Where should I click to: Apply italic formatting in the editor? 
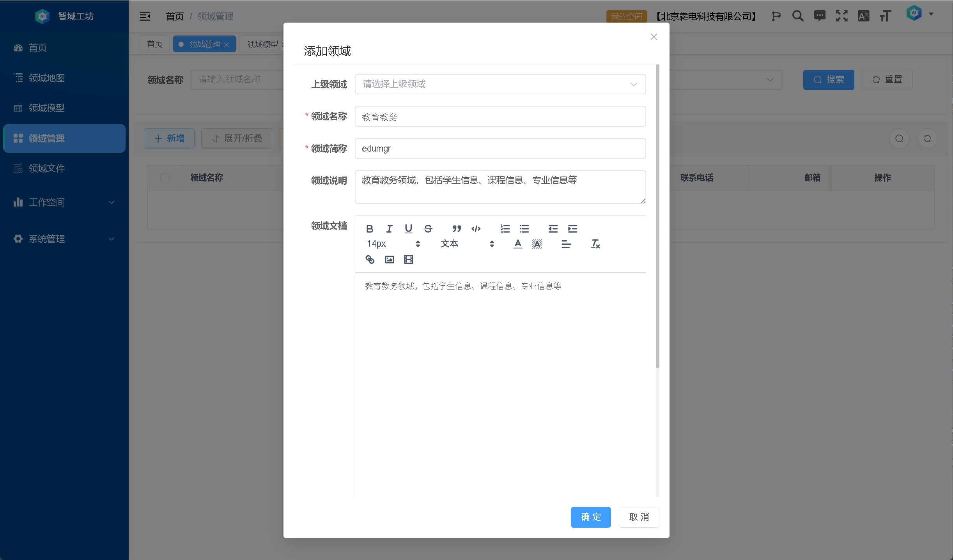(389, 229)
